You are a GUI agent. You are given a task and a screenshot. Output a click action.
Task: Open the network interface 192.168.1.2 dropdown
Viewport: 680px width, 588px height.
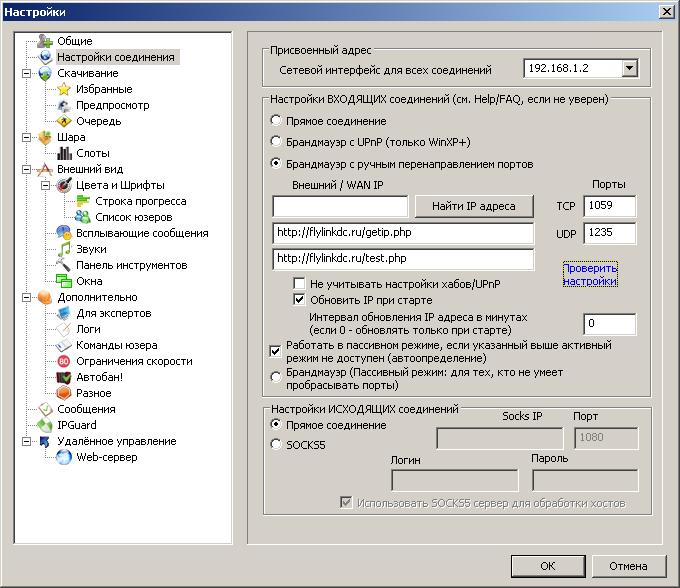(x=629, y=68)
